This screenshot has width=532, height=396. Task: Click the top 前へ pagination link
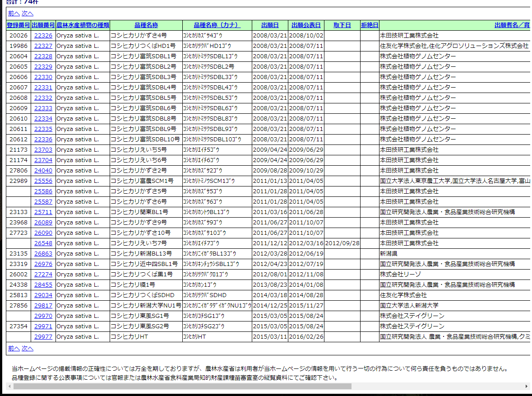point(14,13)
